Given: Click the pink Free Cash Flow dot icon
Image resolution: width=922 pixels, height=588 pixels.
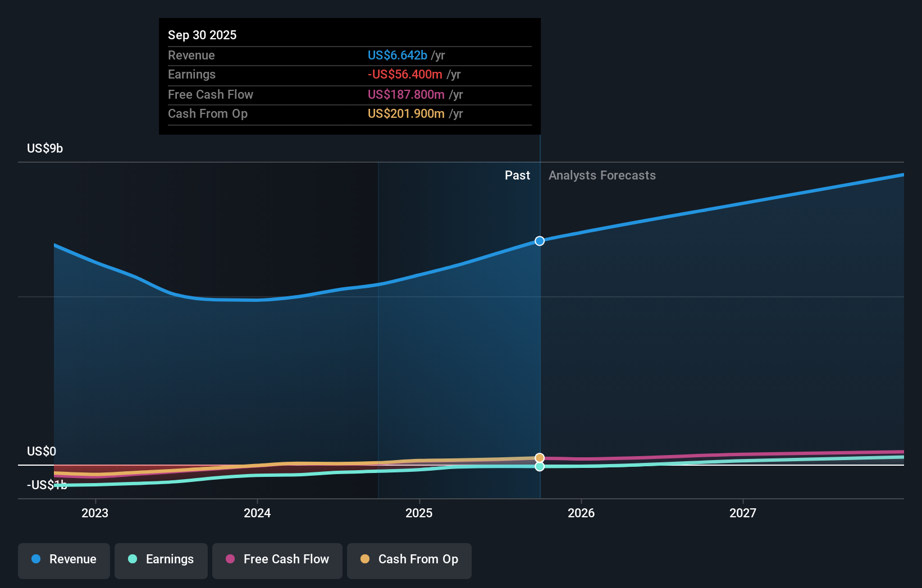Looking at the screenshot, I should 230,559.
